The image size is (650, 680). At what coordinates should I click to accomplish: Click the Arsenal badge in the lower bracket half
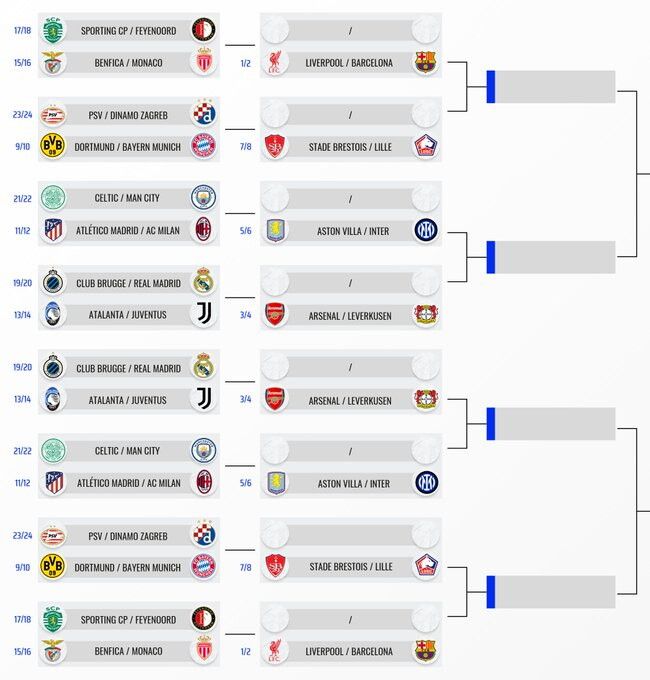pos(274,399)
